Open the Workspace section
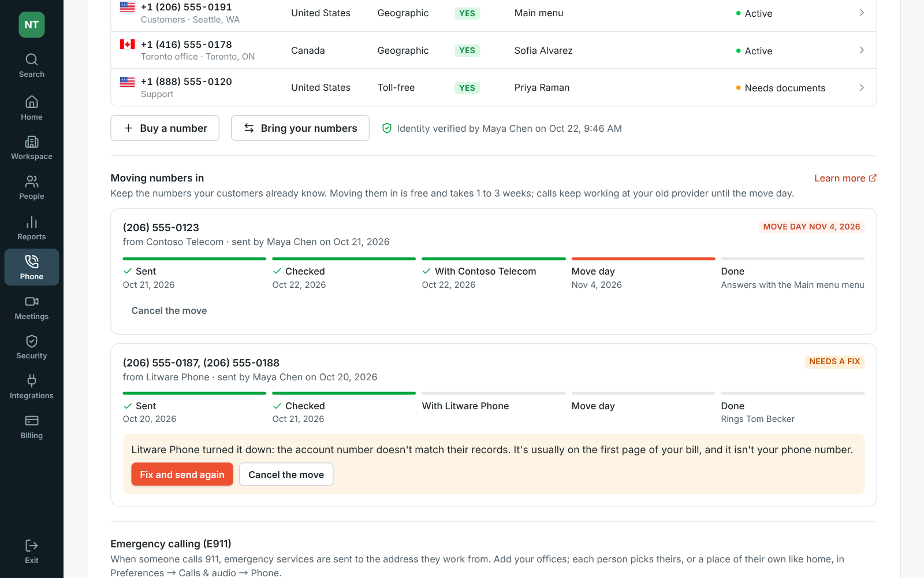 tap(32, 148)
